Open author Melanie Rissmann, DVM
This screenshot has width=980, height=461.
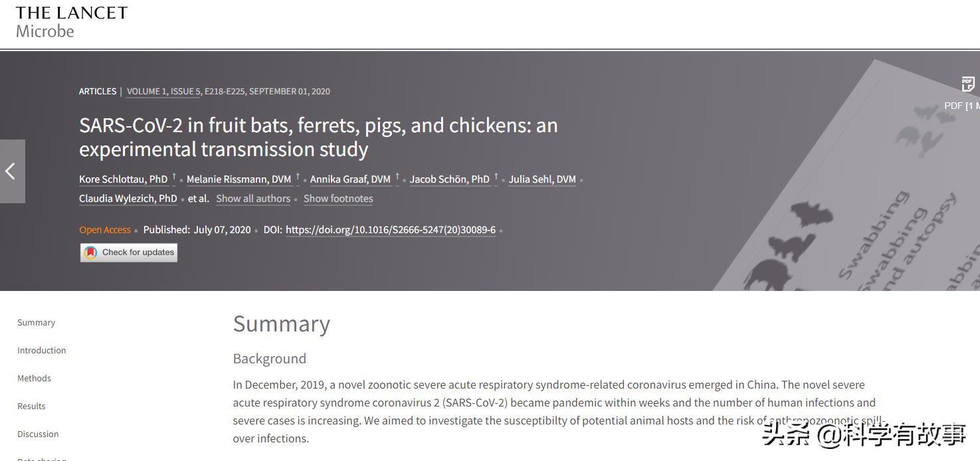tap(239, 179)
